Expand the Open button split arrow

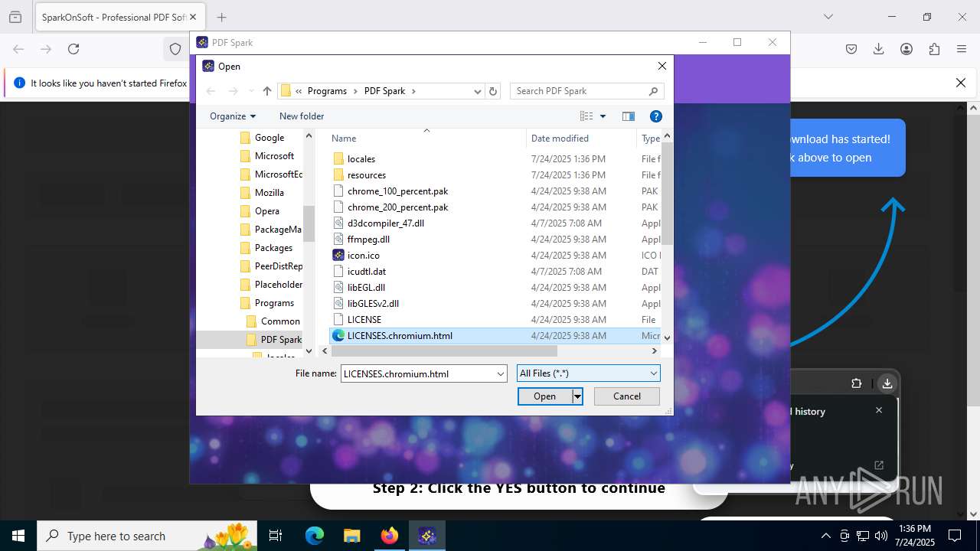578,396
